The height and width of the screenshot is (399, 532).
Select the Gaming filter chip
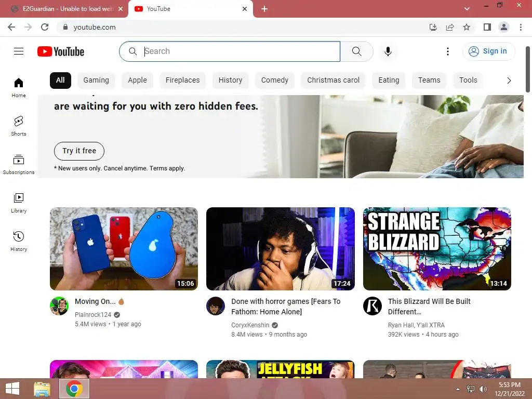point(96,81)
